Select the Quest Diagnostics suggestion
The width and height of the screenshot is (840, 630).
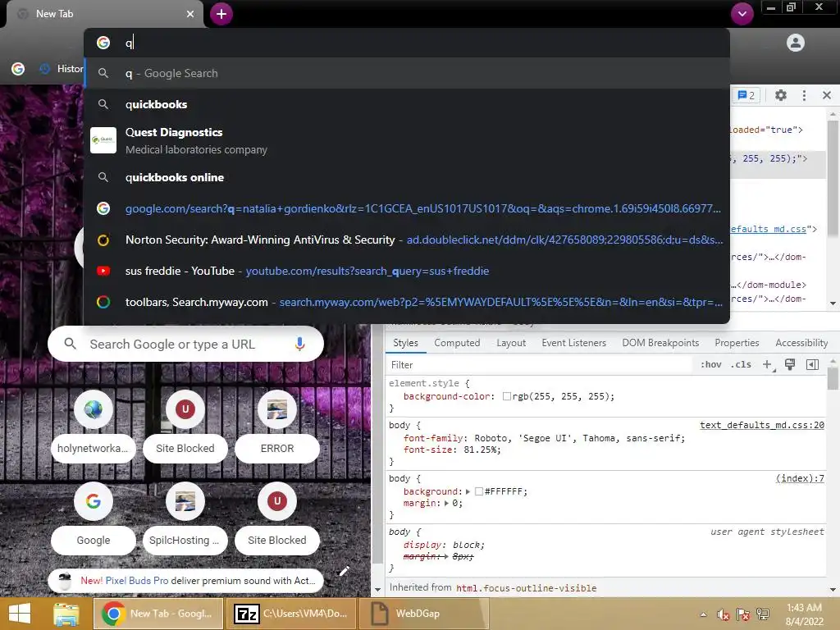tap(407, 140)
